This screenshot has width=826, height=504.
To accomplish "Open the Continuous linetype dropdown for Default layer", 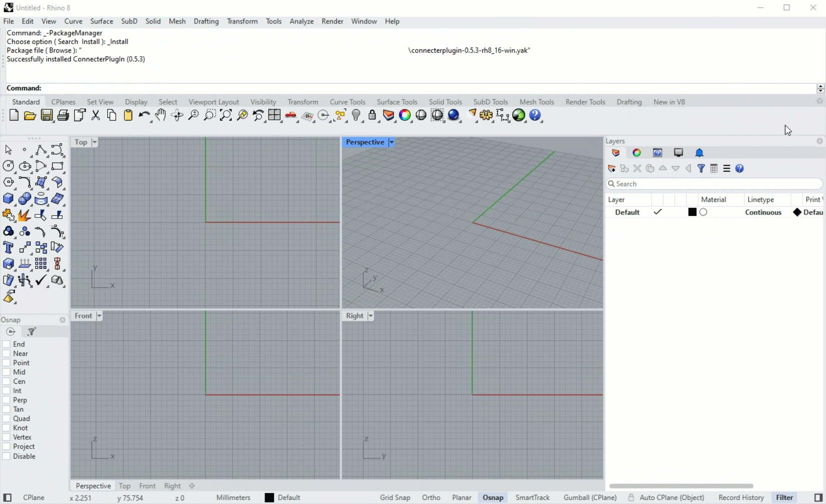I will 763,212.
